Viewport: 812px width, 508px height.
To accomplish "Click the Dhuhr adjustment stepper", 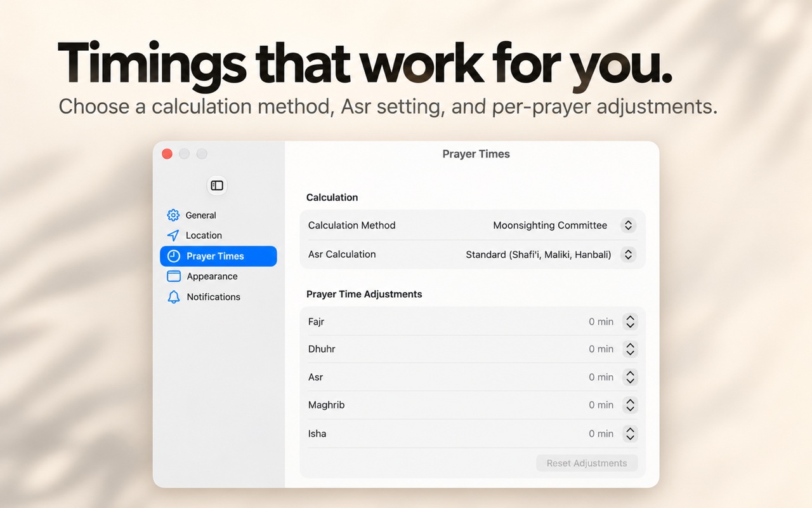I will pyautogui.click(x=630, y=349).
